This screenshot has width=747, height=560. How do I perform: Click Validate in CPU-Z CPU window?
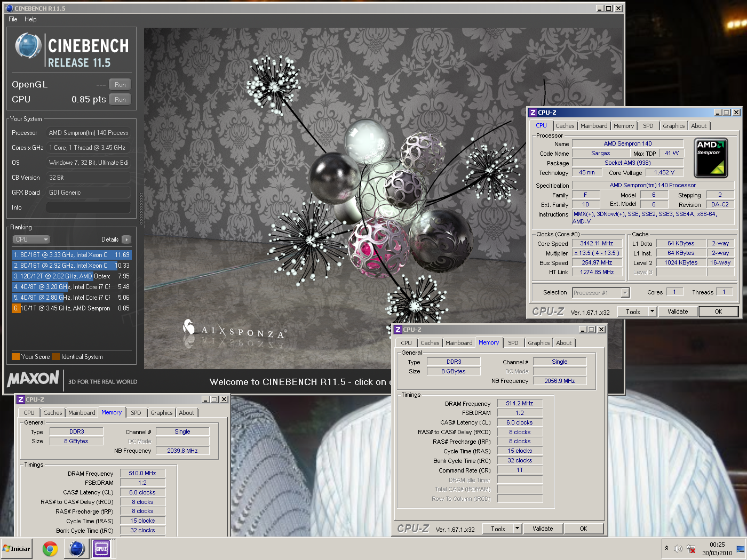678,312
